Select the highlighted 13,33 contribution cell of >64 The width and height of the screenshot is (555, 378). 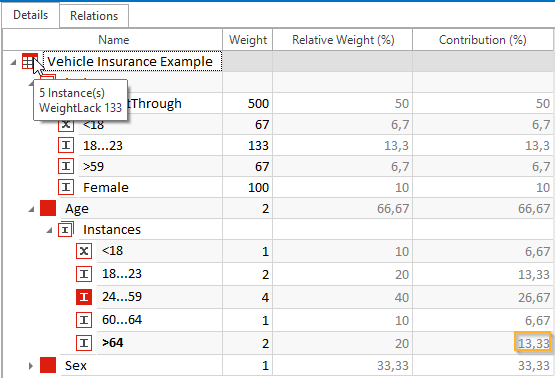pyautogui.click(x=533, y=342)
